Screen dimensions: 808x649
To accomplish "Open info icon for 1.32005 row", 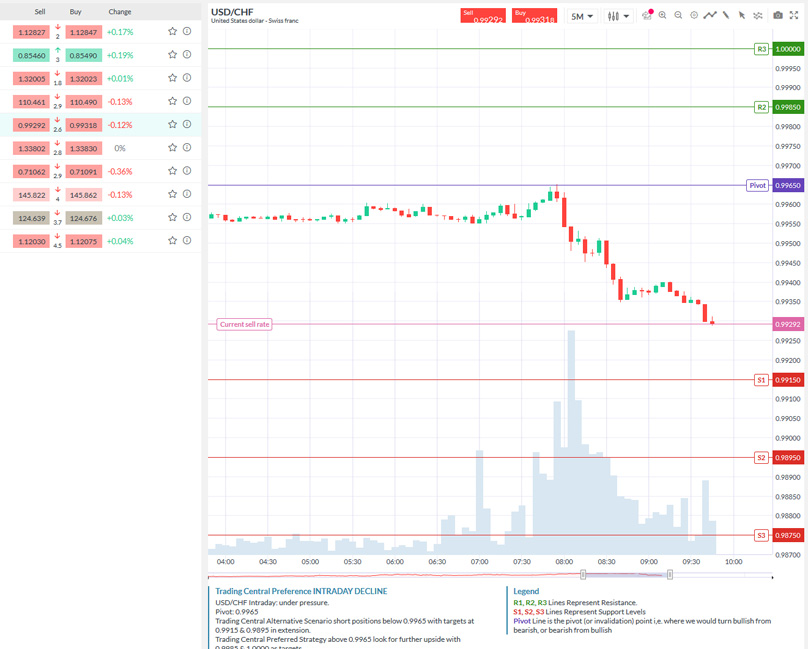I will click(x=187, y=78).
